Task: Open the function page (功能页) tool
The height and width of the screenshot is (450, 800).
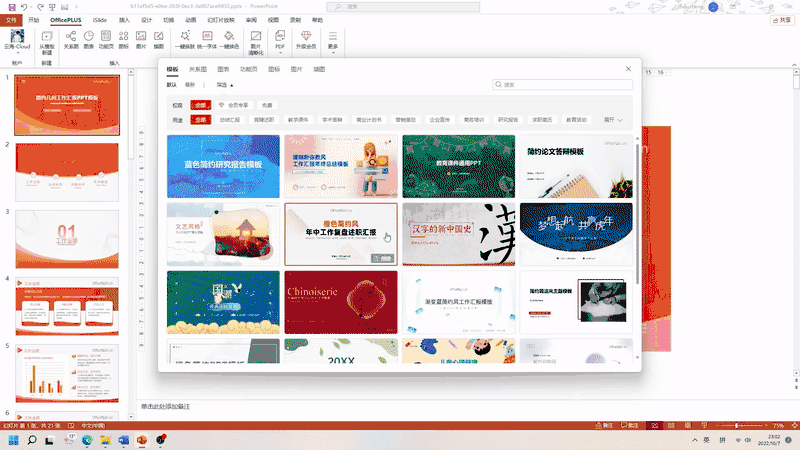Action: [106, 40]
